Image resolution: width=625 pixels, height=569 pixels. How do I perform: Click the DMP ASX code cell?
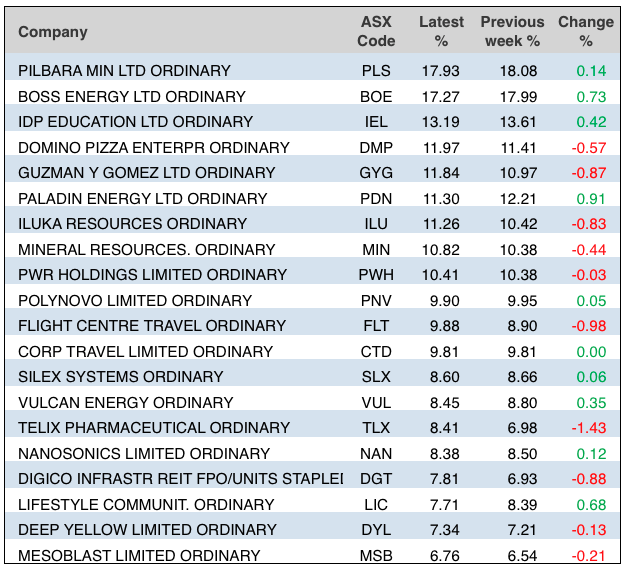pos(376,148)
